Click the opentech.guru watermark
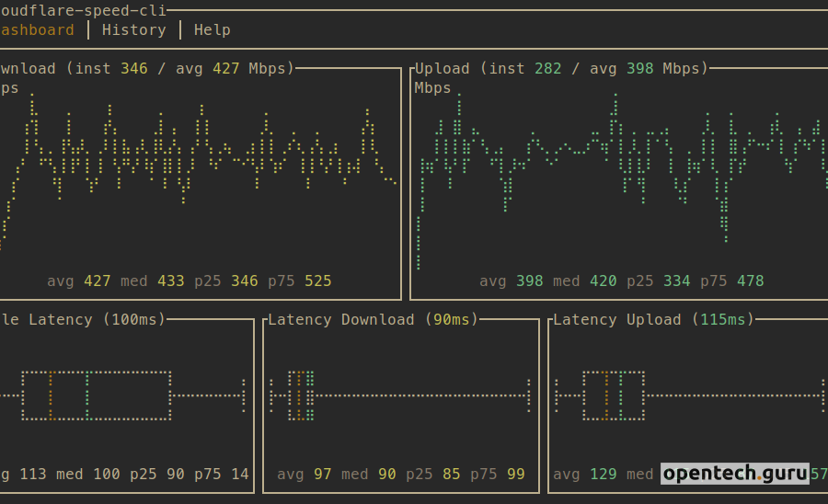828x504 pixels. click(x=734, y=474)
